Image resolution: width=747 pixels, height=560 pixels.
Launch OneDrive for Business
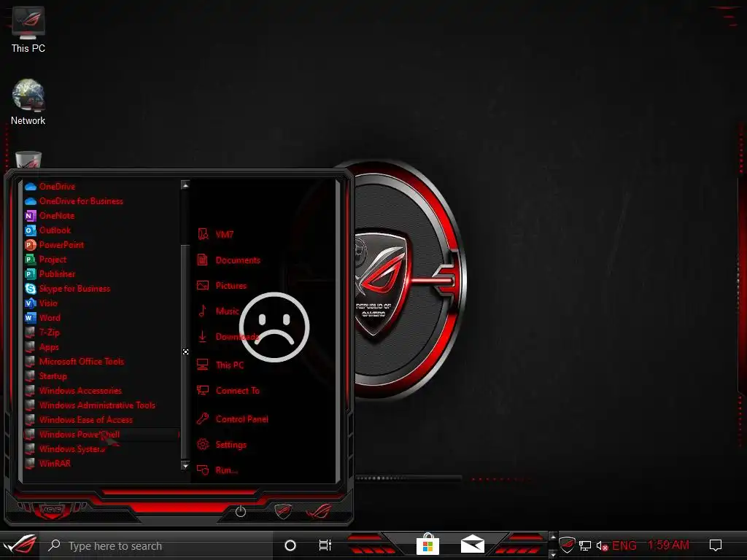click(101, 201)
